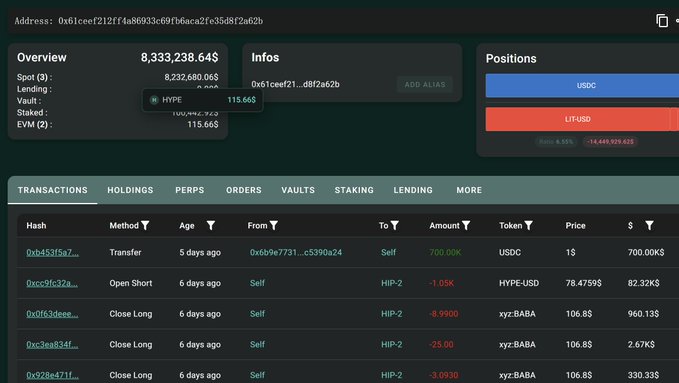Viewport: 679px width, 383px height.
Task: Switch to the Transactions tab
Action: (52, 190)
